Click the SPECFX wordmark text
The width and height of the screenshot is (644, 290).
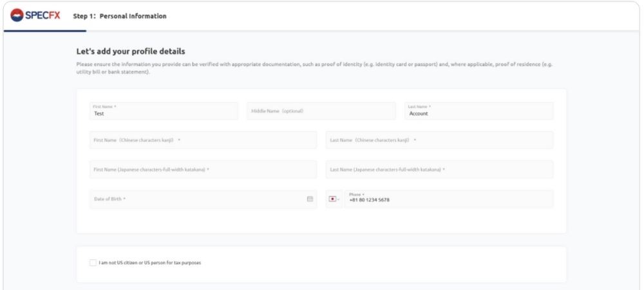coord(42,15)
